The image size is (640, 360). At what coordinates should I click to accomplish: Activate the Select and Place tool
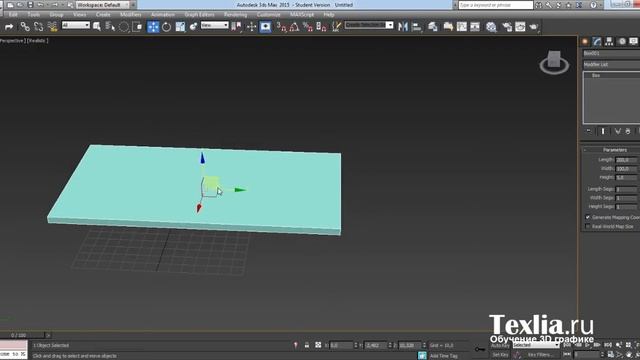tap(193, 27)
